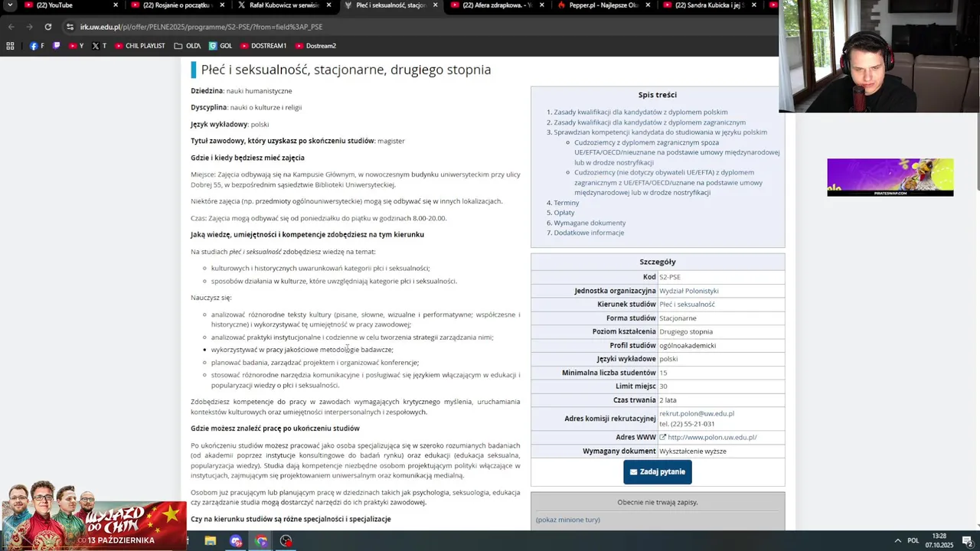
Task: Select the Czas trwania value 2 lata
Action: click(668, 400)
